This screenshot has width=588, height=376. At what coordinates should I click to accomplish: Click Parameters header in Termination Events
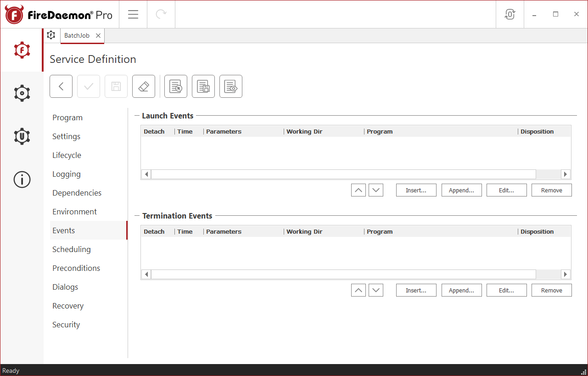(x=244, y=232)
